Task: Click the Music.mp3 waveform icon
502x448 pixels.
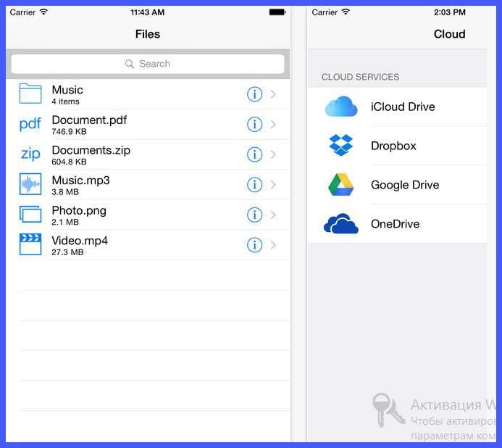Action: [30, 184]
